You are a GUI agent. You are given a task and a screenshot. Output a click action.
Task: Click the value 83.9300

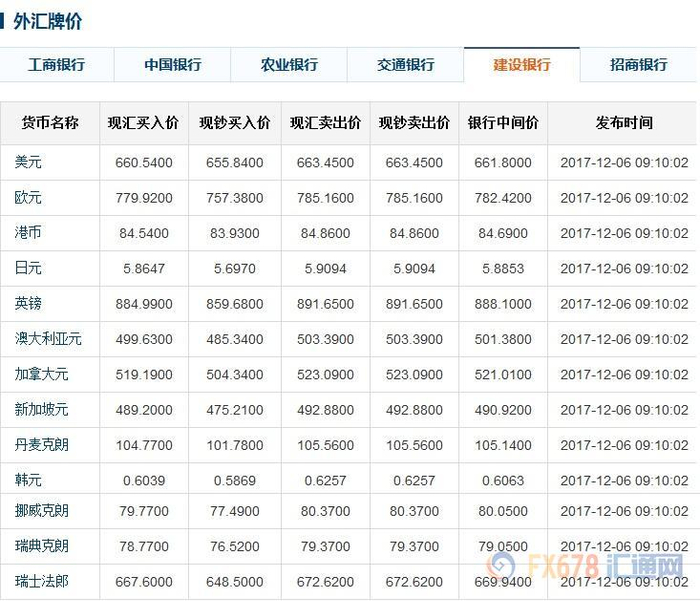(x=235, y=233)
